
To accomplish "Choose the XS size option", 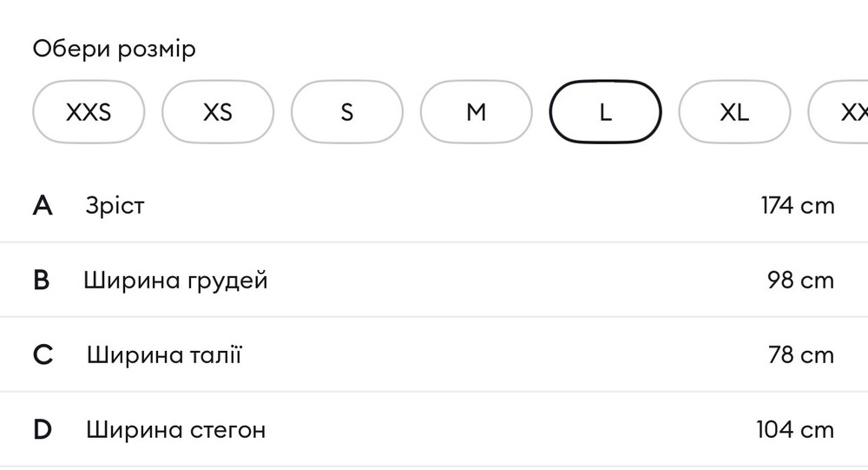I will tap(218, 112).
